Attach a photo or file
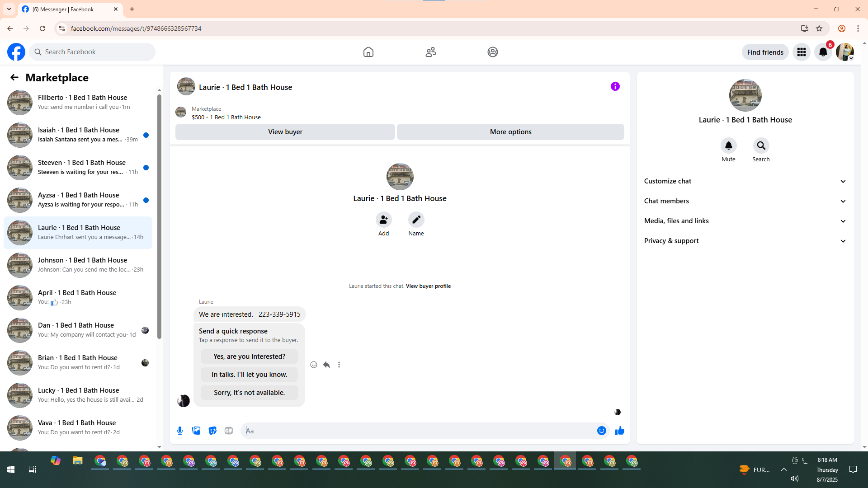868x488 pixels. click(196, 431)
